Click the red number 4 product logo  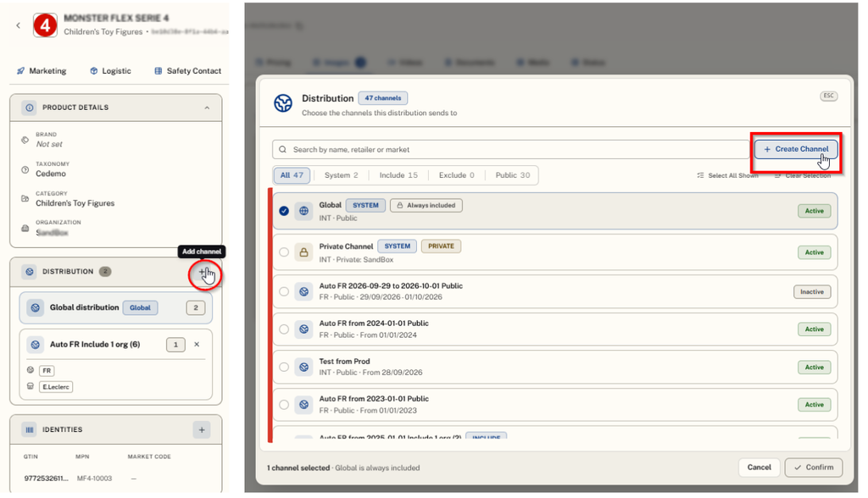tap(45, 25)
